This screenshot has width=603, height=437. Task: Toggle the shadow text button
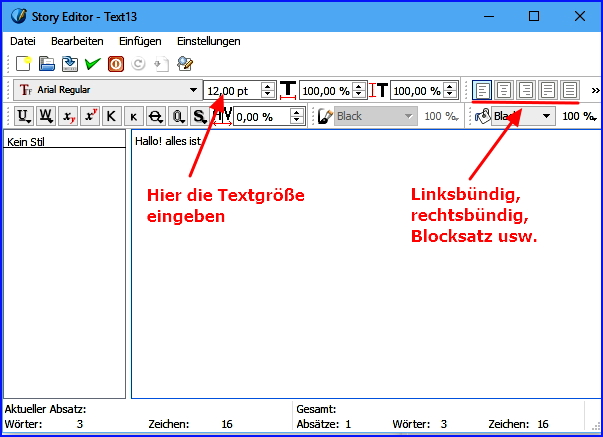pos(200,116)
